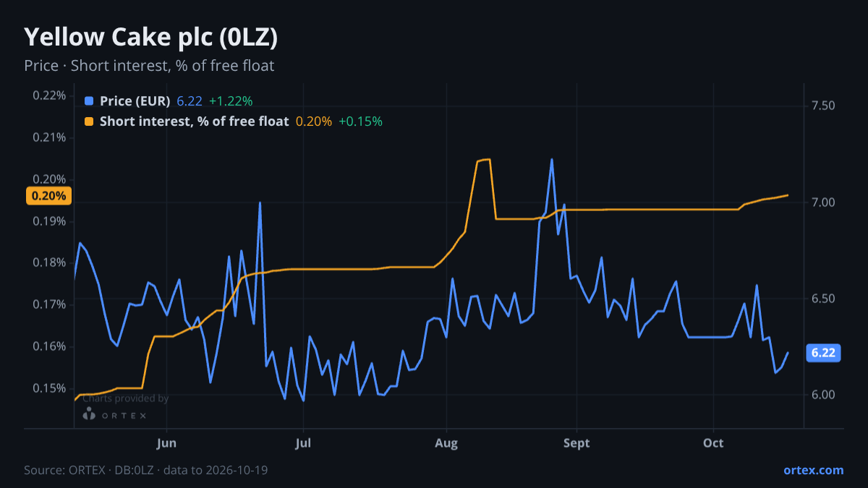Click the Aug x-axis label
The width and height of the screenshot is (868, 488).
[447, 442]
